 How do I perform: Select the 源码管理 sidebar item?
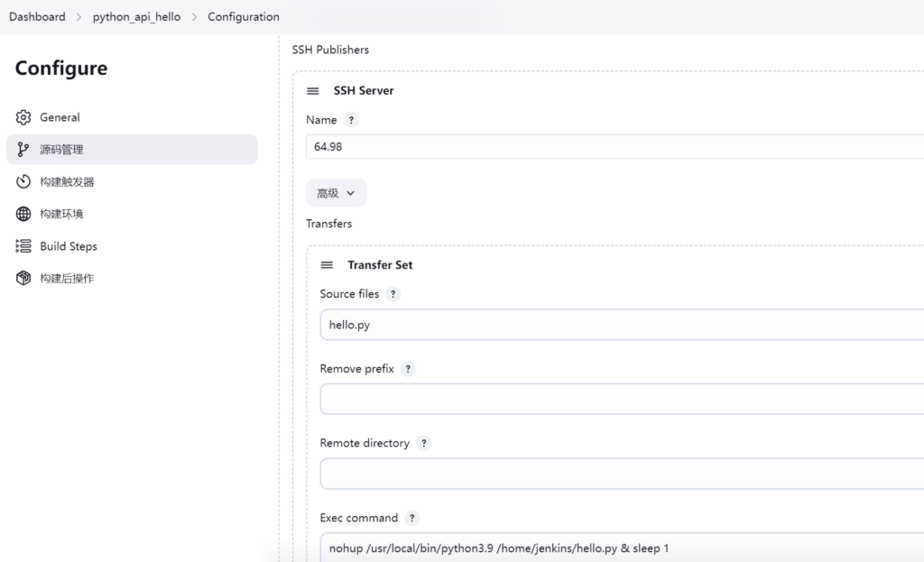pos(132,150)
